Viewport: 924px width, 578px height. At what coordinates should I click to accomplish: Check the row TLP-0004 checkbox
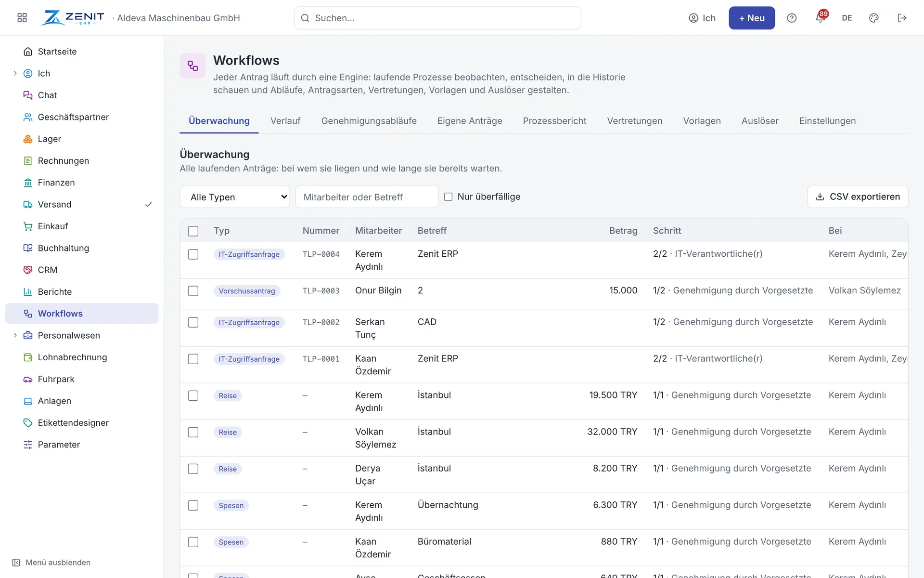tap(193, 254)
